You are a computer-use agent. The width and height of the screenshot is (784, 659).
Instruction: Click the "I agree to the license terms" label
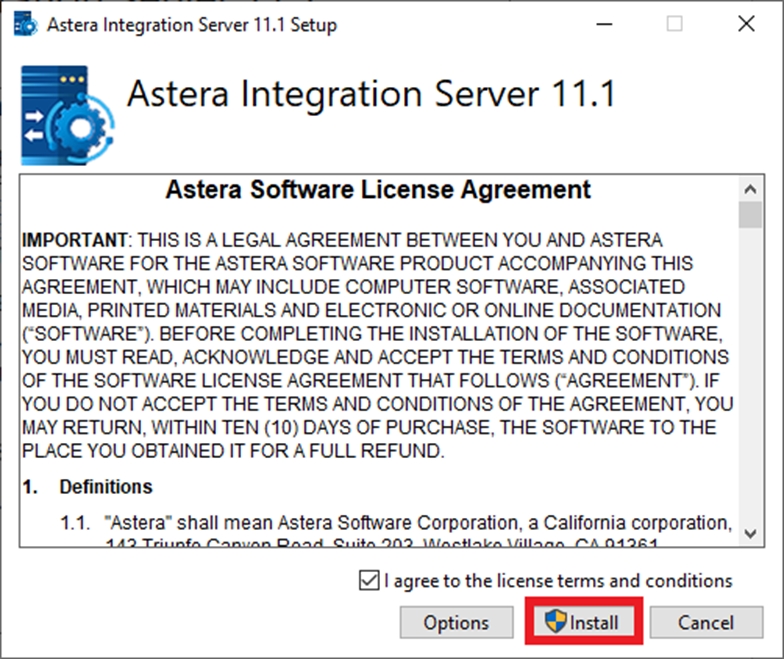(x=558, y=581)
